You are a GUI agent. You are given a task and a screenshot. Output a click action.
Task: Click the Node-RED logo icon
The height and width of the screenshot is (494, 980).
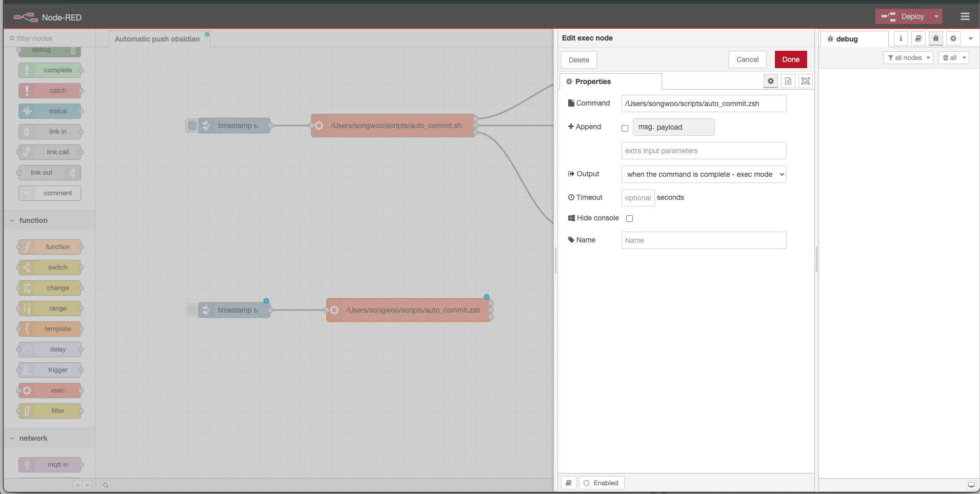click(26, 17)
